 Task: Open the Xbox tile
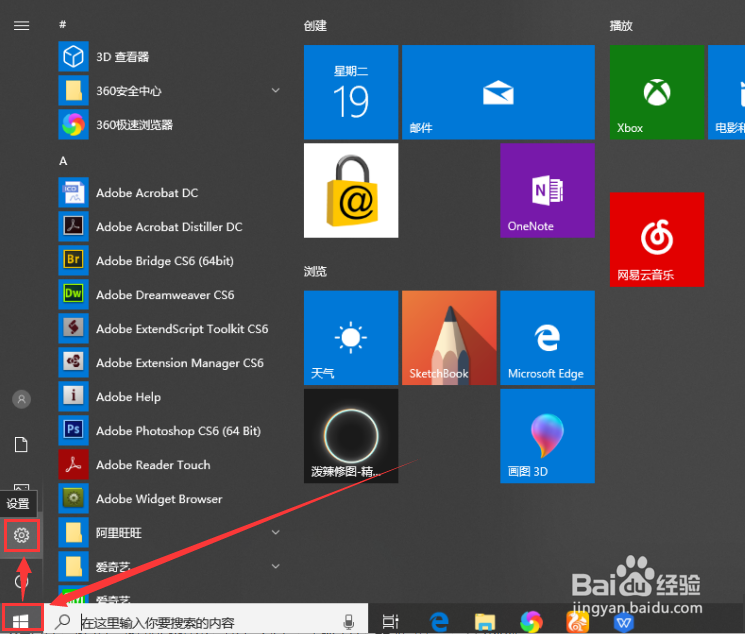coord(657,92)
